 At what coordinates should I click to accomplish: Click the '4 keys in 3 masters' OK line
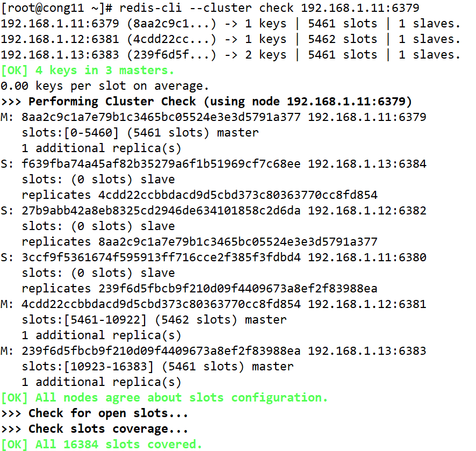click(88, 70)
